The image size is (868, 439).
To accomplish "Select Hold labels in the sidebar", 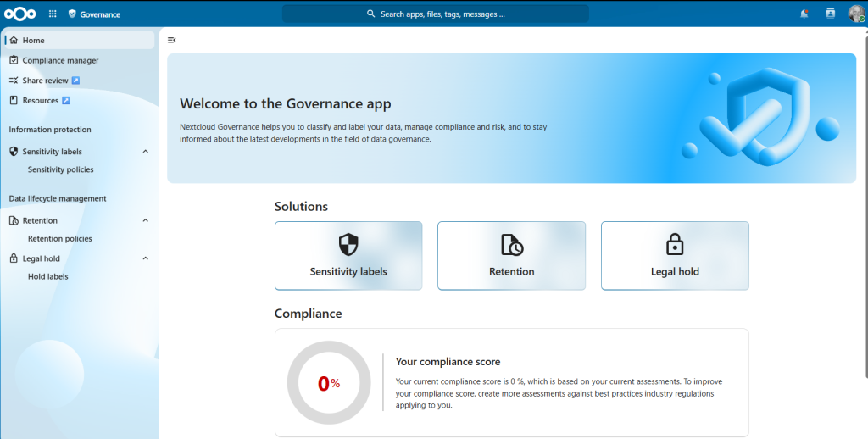I will [48, 276].
